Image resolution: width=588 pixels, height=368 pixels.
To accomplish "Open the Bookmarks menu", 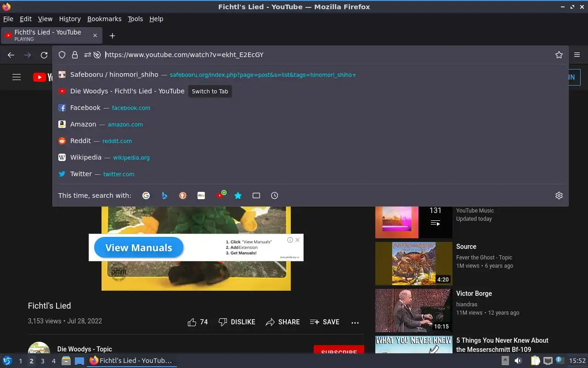I will [104, 19].
